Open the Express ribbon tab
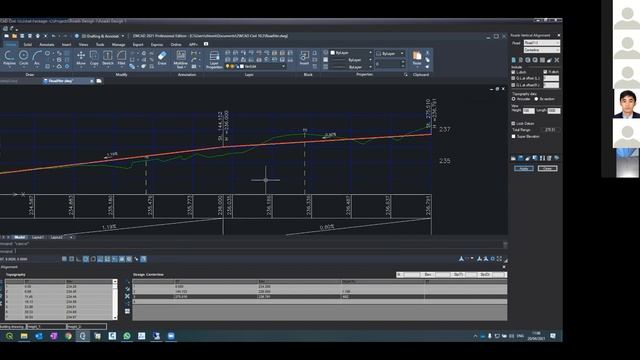Image resolution: width=640 pixels, height=360 pixels. pyautogui.click(x=157, y=44)
